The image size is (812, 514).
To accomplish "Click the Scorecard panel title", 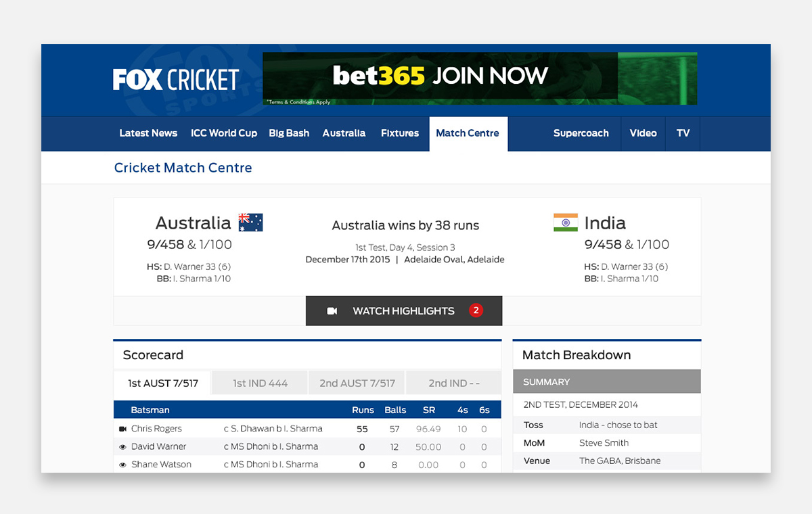I will (x=153, y=355).
